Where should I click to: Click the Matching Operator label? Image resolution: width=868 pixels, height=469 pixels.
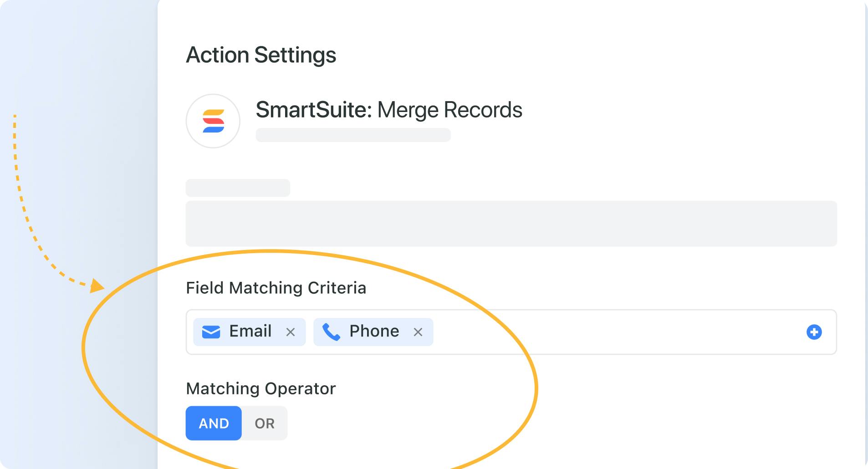pos(260,389)
